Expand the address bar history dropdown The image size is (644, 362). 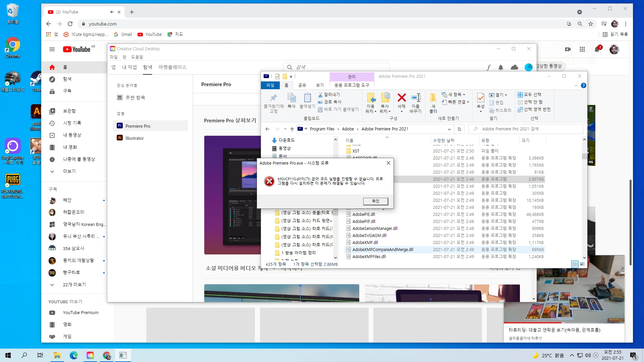[449, 129]
